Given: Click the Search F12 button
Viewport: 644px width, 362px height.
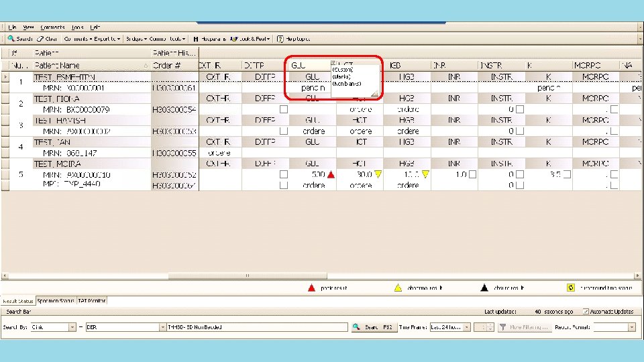Looking at the screenshot, I should [374, 327].
